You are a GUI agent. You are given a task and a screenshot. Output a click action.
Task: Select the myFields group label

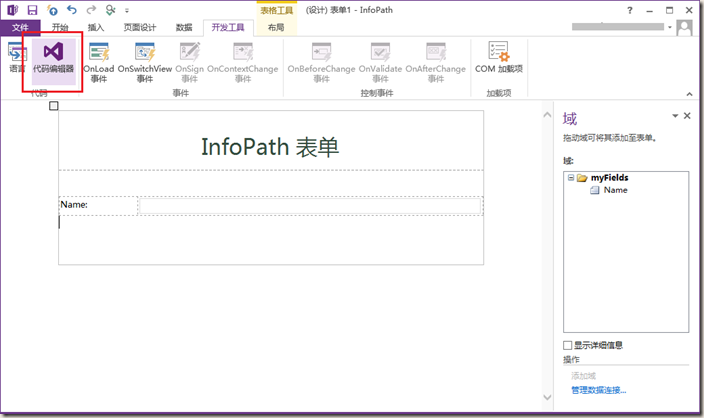click(x=609, y=178)
